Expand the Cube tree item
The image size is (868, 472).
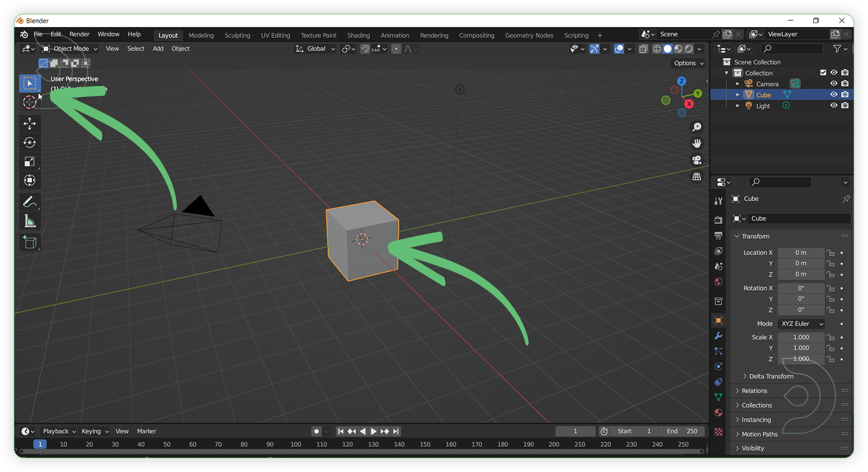(x=737, y=95)
